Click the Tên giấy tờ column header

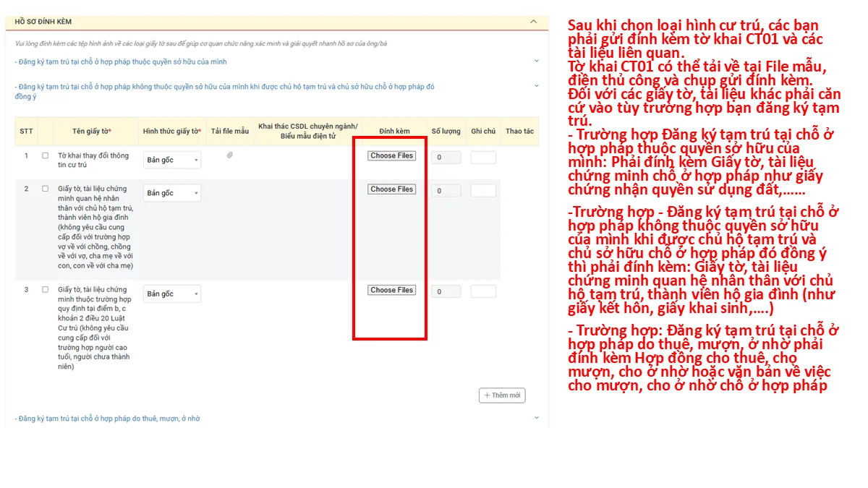(92, 131)
